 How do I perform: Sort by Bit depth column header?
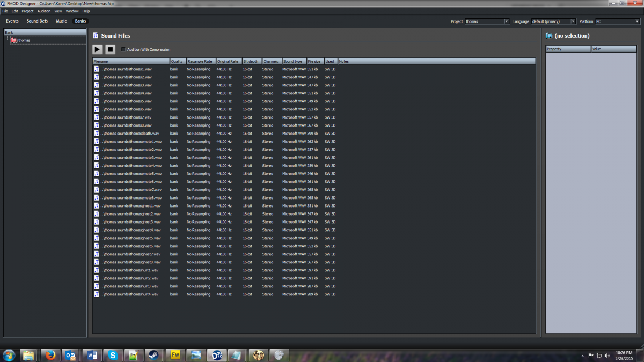pos(252,61)
